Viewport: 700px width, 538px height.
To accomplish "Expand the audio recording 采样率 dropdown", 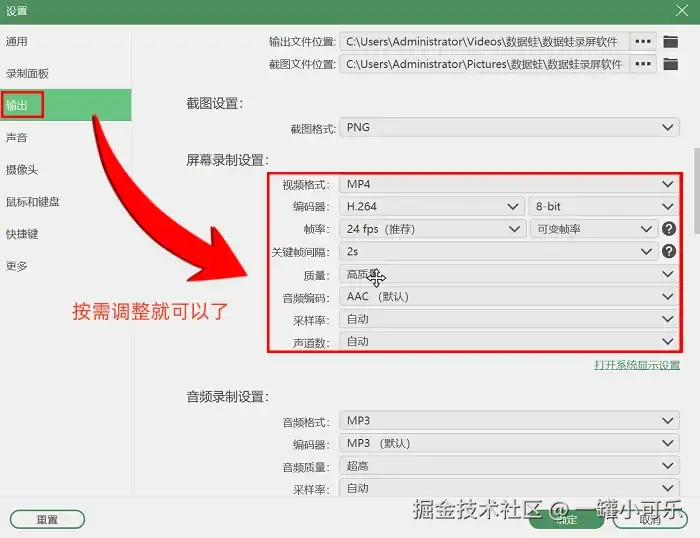I will [x=509, y=488].
